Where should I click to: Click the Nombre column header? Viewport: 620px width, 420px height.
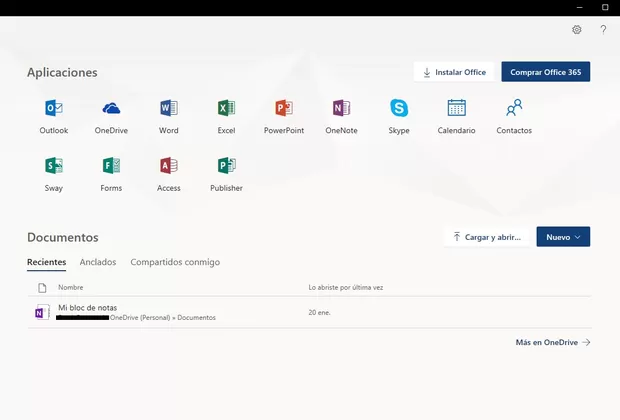(x=71, y=288)
